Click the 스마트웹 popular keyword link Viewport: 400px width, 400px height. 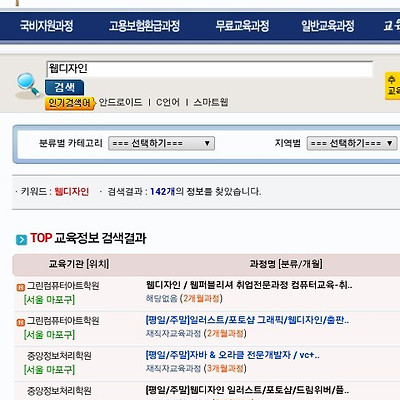pyautogui.click(x=211, y=102)
